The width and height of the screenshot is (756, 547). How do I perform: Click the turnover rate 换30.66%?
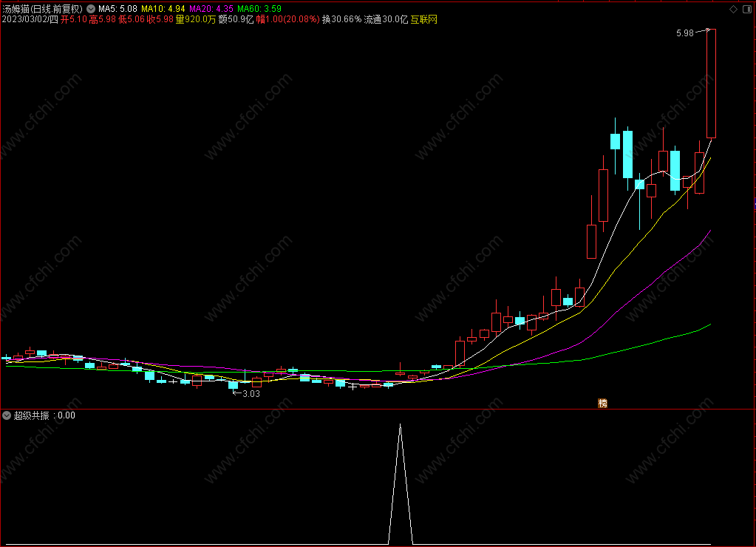coord(342,19)
